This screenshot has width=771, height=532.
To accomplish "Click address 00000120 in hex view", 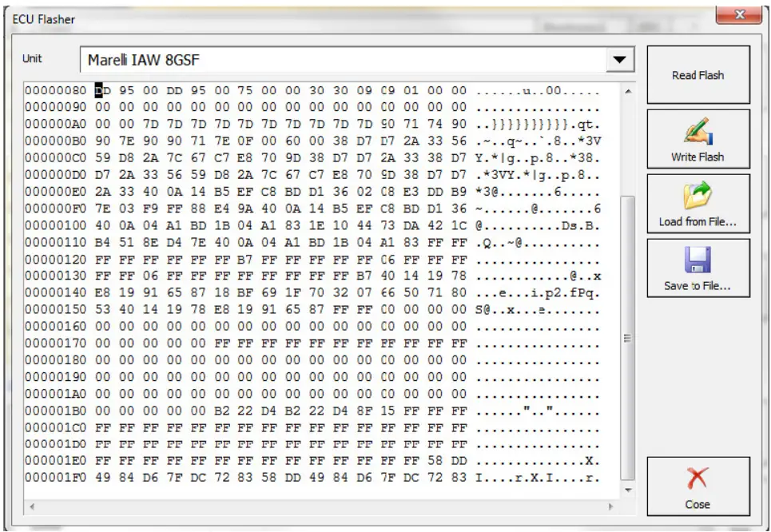I will click(x=56, y=259).
